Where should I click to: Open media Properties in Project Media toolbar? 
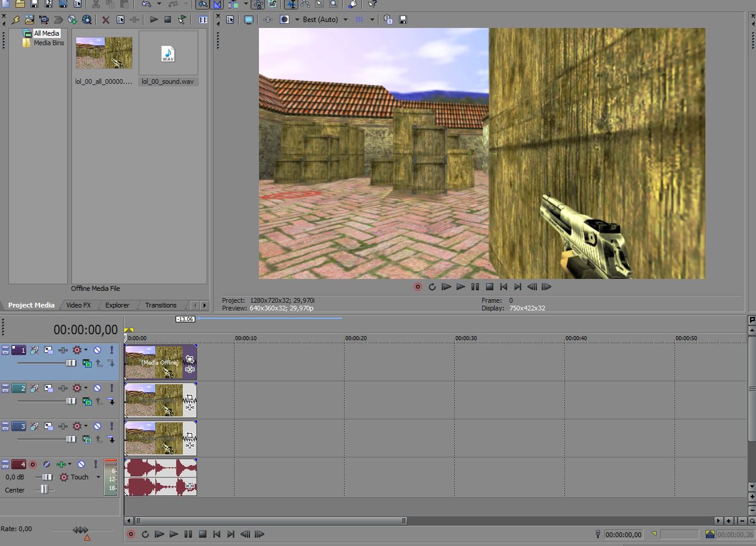point(120,20)
